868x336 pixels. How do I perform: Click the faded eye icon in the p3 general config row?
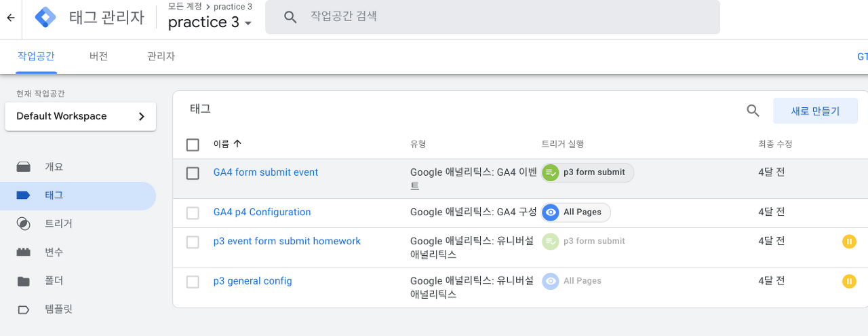coord(551,281)
